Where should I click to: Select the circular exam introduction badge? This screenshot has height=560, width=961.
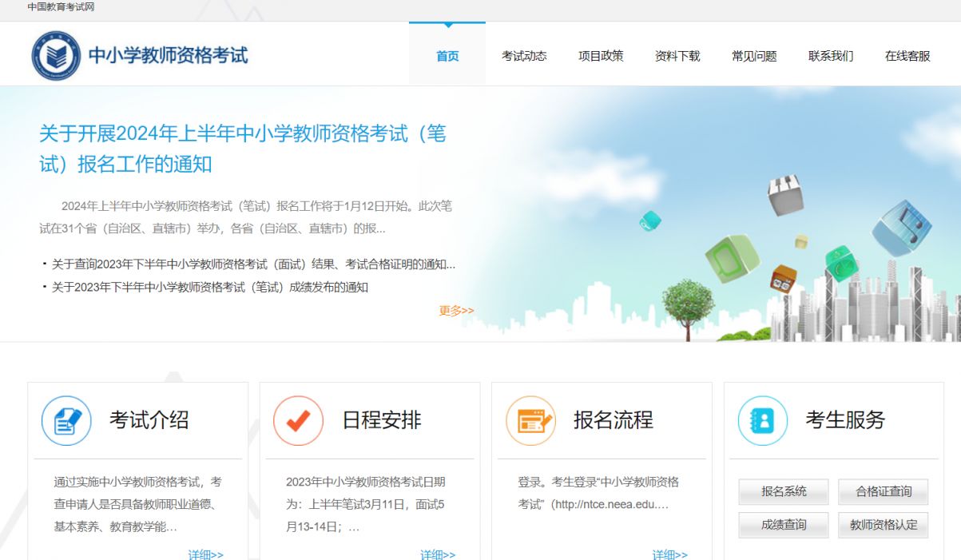pyautogui.click(x=67, y=419)
